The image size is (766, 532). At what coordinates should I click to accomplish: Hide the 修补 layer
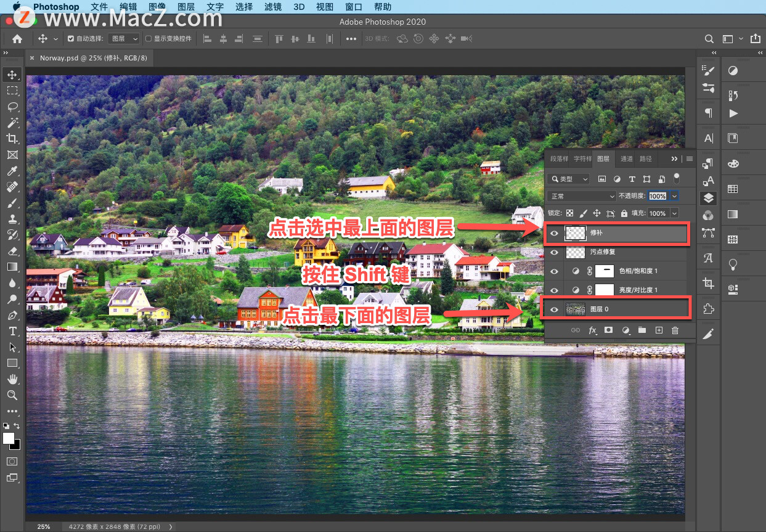click(x=554, y=233)
